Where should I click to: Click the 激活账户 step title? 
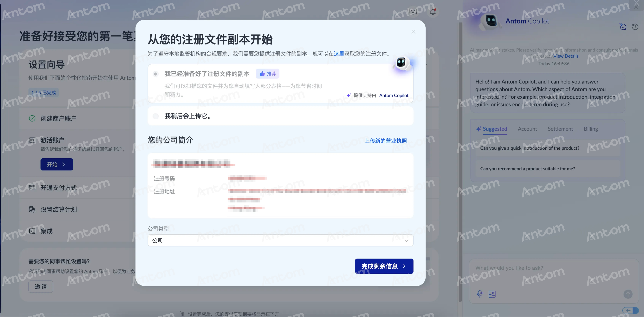pos(52,140)
